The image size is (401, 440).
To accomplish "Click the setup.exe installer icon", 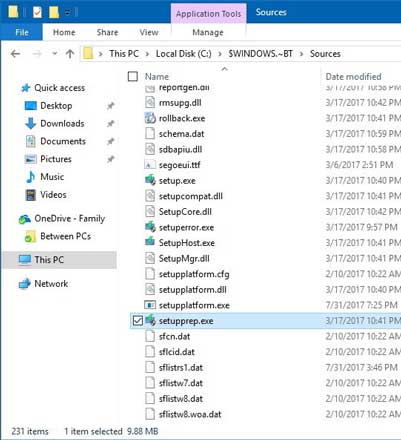I will pos(150,180).
